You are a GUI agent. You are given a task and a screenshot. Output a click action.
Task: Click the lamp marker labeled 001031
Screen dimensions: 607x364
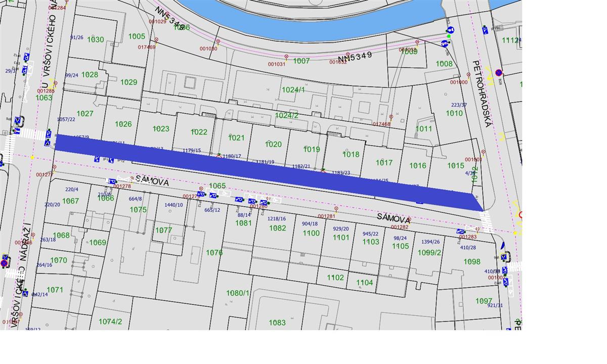pos(286,57)
